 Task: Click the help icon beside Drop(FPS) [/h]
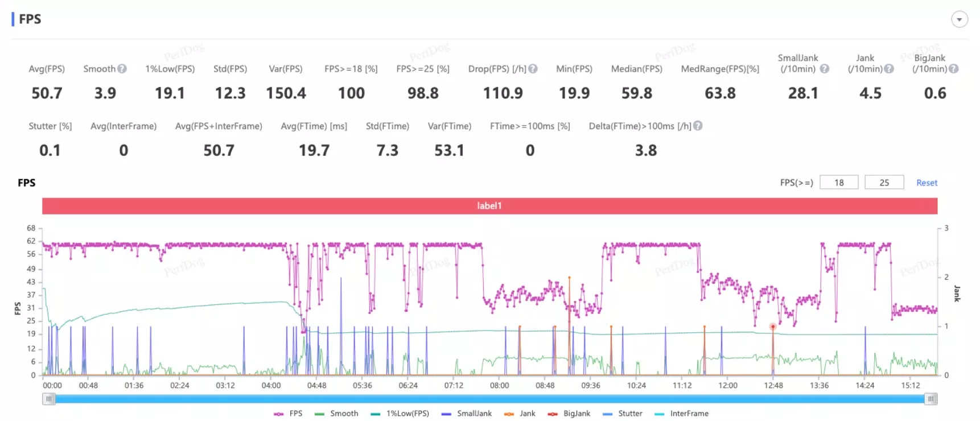tap(533, 69)
